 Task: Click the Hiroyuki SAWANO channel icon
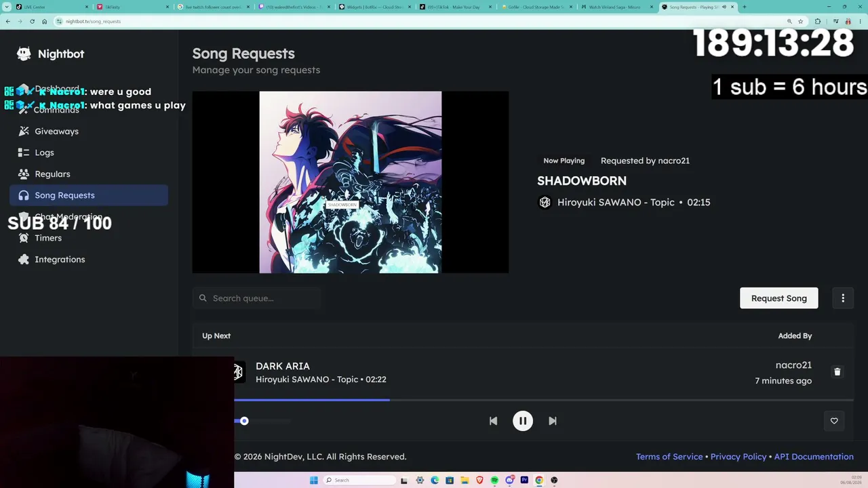tap(545, 203)
